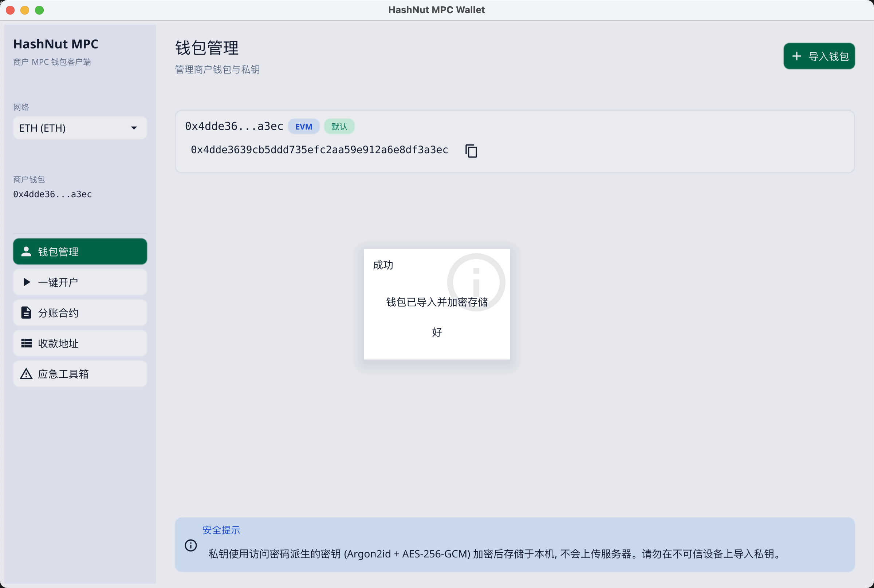874x588 pixels.
Task: Click the document icon beside 分账合约
Action: 26,312
